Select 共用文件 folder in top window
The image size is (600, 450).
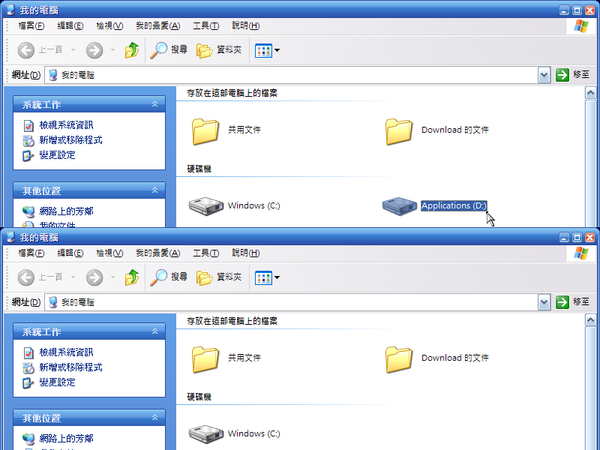(226, 131)
